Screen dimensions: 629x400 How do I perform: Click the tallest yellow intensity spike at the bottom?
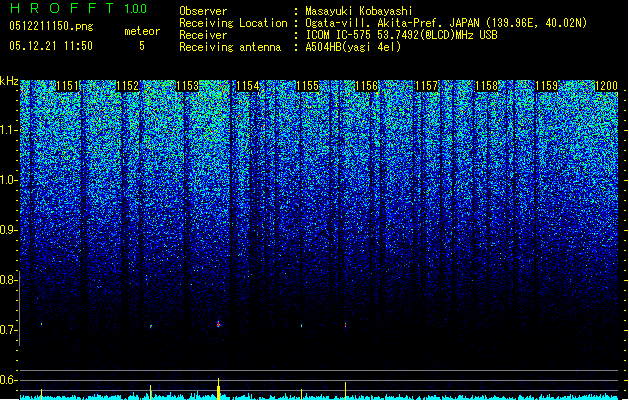point(218,388)
